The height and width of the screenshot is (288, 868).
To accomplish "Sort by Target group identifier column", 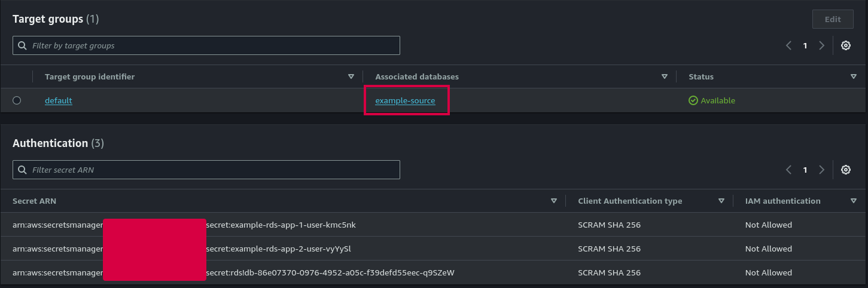I will [351, 76].
